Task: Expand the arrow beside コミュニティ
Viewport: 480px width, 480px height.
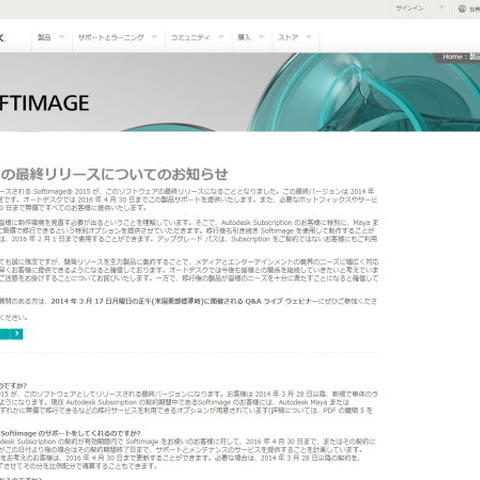Action: [x=221, y=37]
